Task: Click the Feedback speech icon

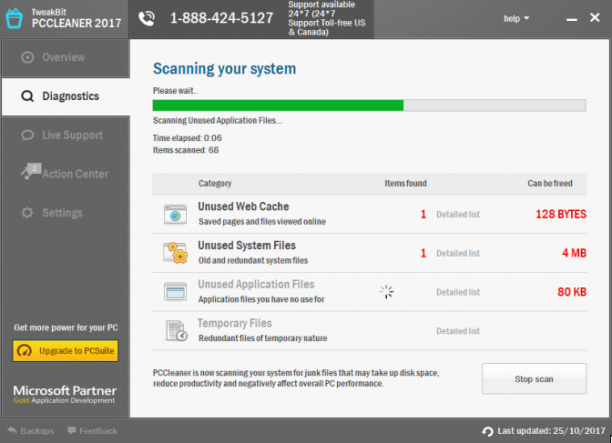Action: [72, 431]
